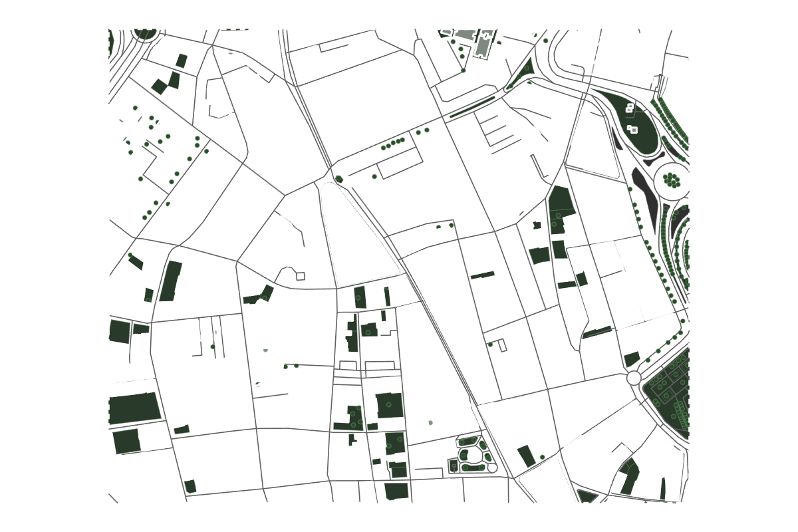Select the garden block with winding paths

[x=472, y=454]
